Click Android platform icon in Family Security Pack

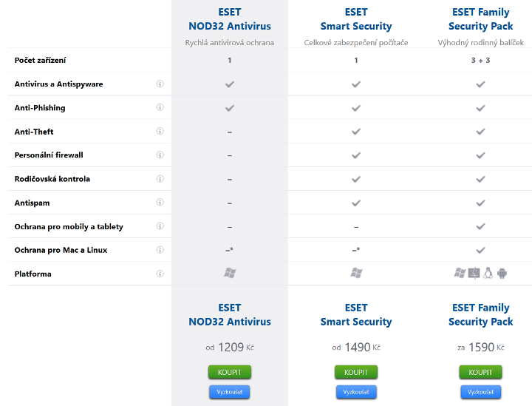(502, 274)
